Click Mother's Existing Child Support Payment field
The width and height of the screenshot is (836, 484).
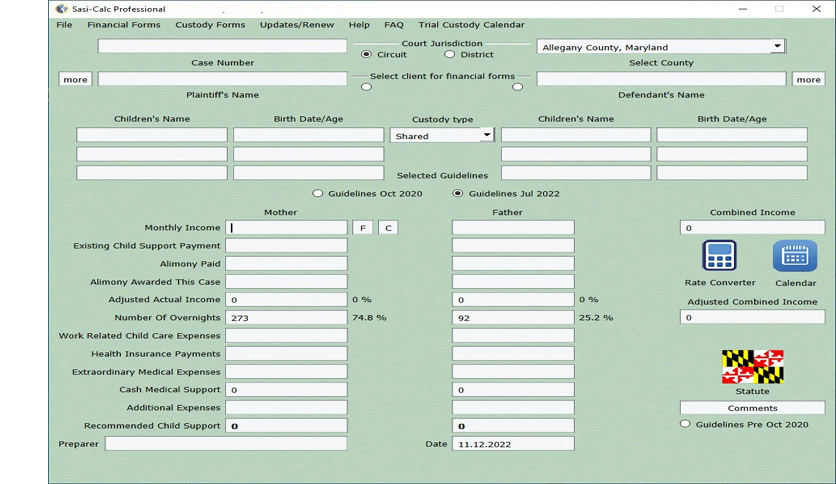(x=286, y=245)
